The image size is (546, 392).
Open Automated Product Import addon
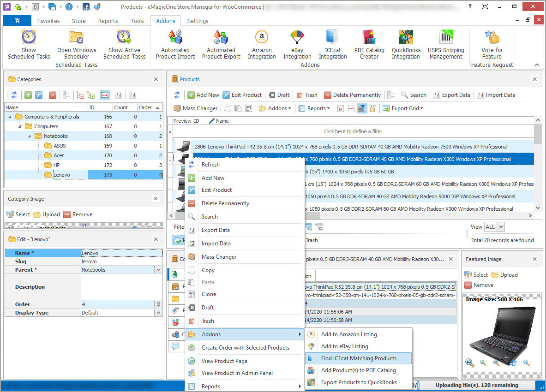pyautogui.click(x=175, y=45)
